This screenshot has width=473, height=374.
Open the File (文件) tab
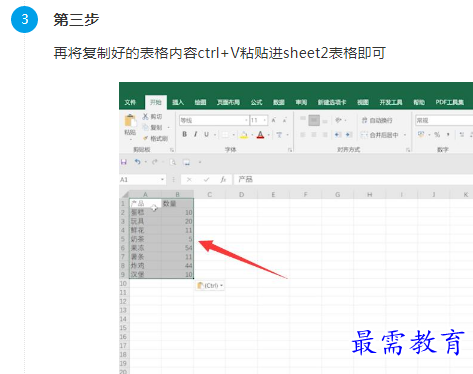click(130, 102)
